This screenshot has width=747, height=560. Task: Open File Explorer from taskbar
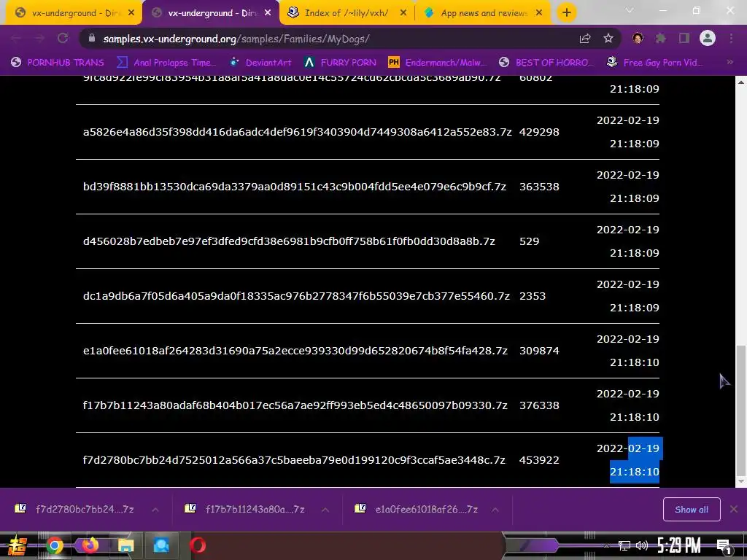(125, 545)
